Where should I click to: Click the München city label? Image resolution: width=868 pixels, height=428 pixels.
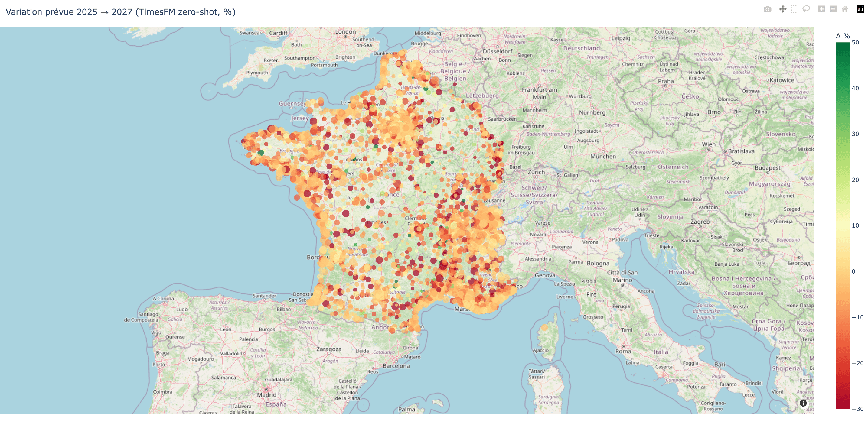[603, 157]
